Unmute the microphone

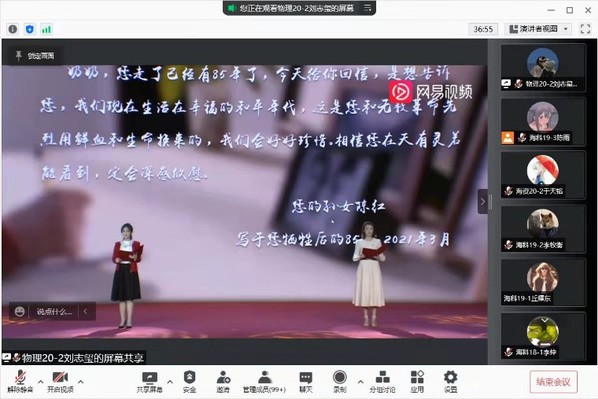tap(20, 381)
